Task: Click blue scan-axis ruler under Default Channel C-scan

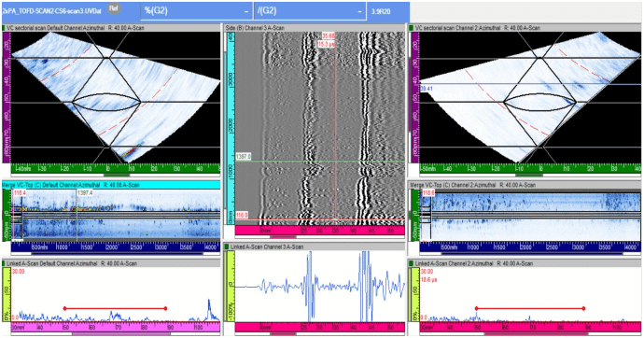Action: 116,246
